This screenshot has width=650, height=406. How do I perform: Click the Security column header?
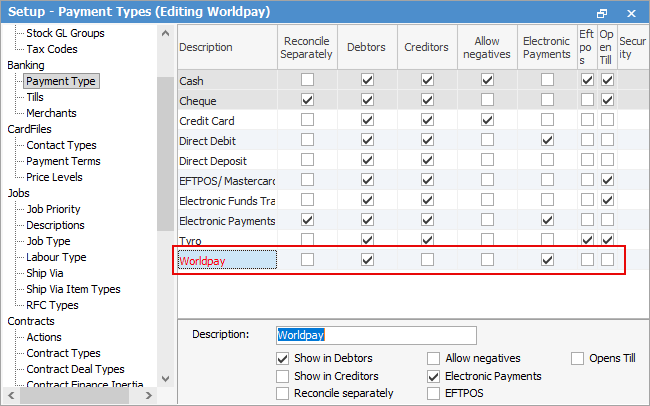[633, 47]
